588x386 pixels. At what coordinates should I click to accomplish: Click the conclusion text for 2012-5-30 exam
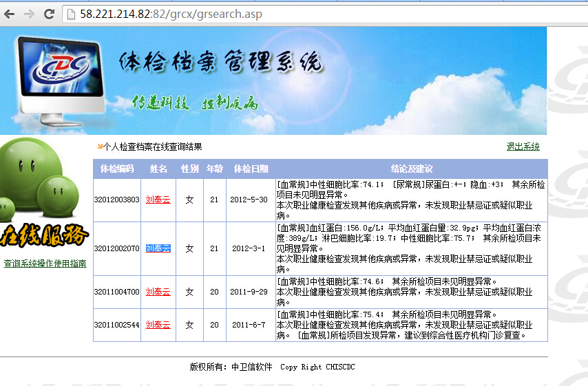411,200
